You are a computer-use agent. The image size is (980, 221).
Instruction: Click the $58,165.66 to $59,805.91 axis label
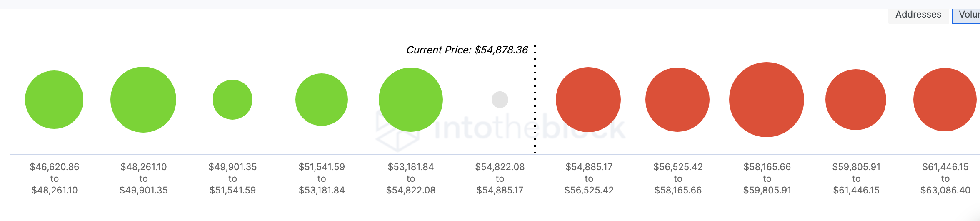click(x=767, y=178)
